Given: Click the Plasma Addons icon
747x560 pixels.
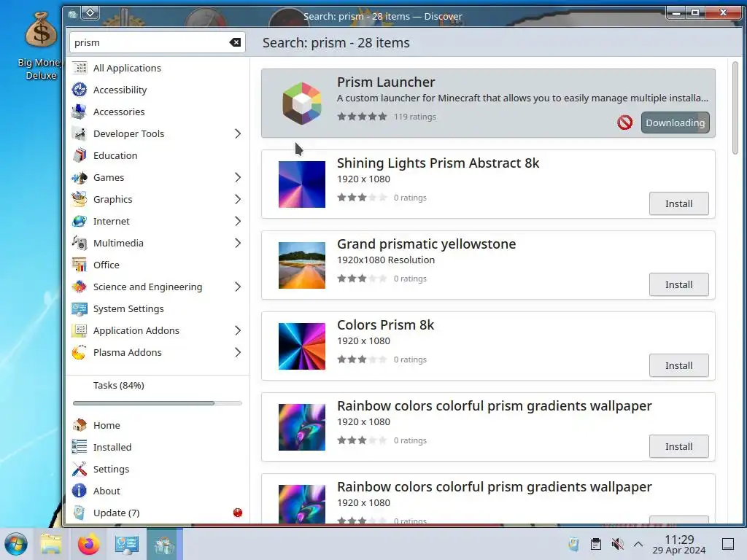Looking at the screenshot, I should coord(80,353).
